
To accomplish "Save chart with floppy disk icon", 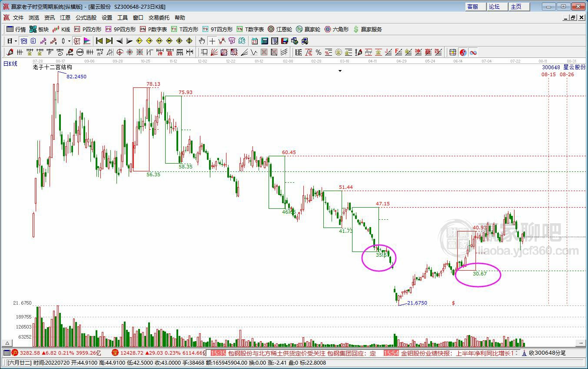I will point(285,41).
